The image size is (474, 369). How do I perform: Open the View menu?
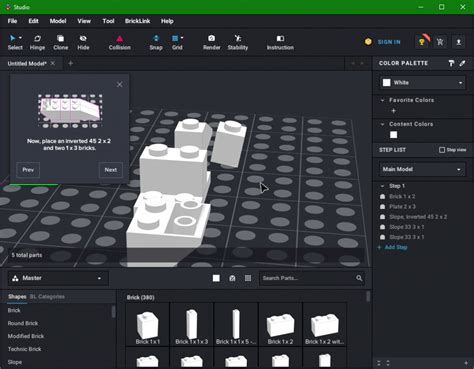point(84,21)
